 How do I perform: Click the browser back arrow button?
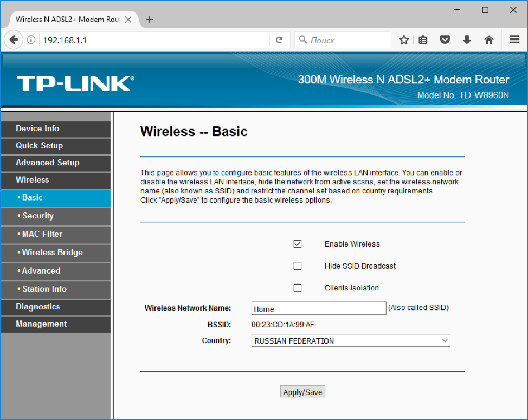[14, 40]
